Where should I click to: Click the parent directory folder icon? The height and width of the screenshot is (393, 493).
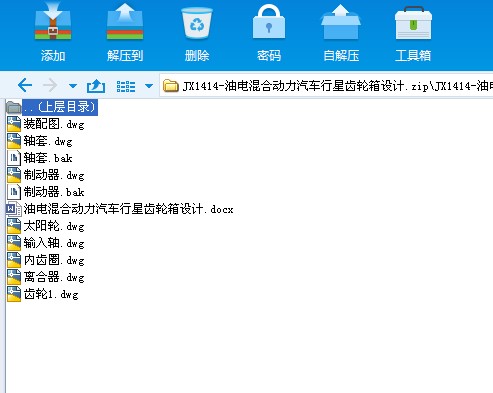pos(14,107)
